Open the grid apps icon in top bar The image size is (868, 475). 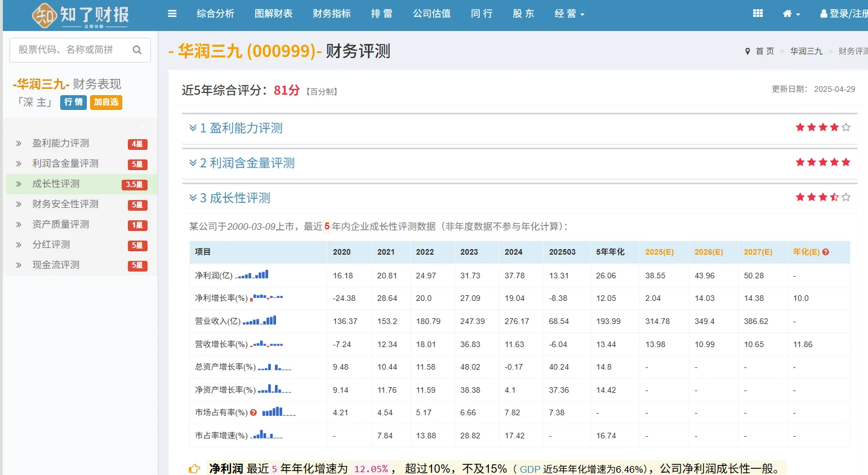(758, 12)
